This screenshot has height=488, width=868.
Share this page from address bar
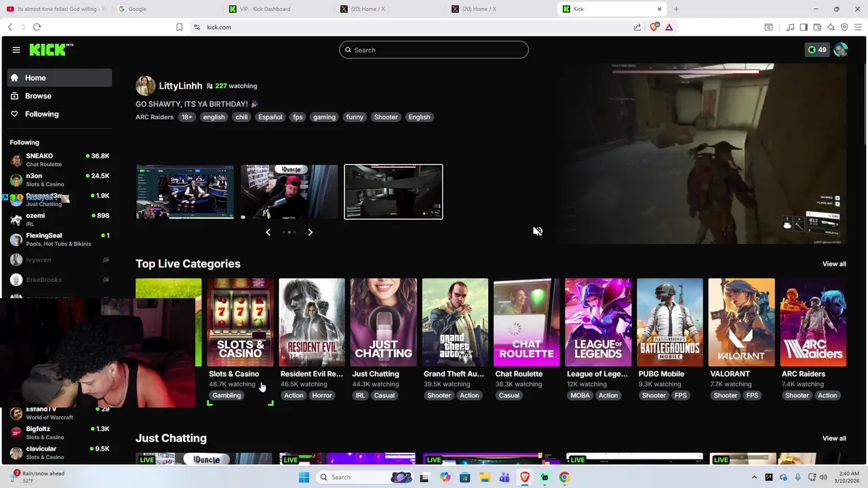(x=637, y=27)
